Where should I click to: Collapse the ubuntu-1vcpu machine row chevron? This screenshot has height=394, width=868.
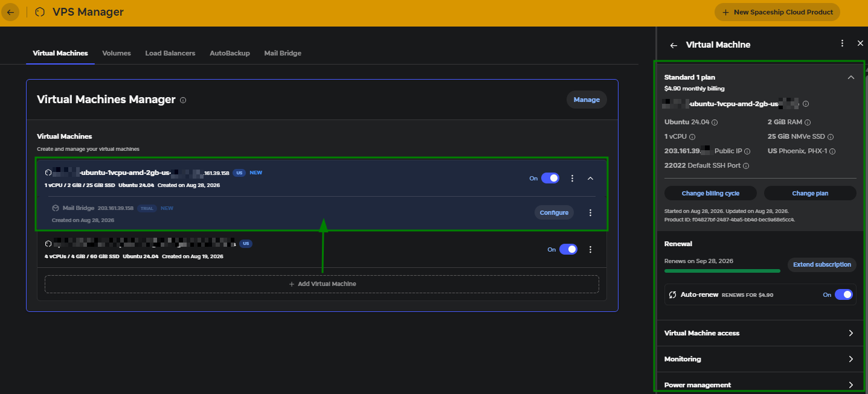pos(591,179)
